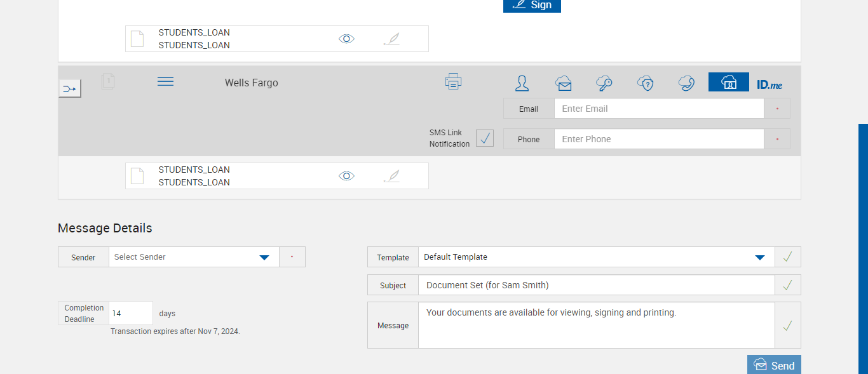Click the ID.me verification option

pyautogui.click(x=770, y=84)
